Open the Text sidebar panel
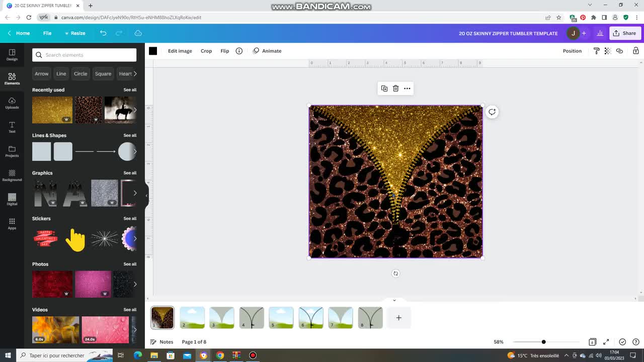 [12, 127]
